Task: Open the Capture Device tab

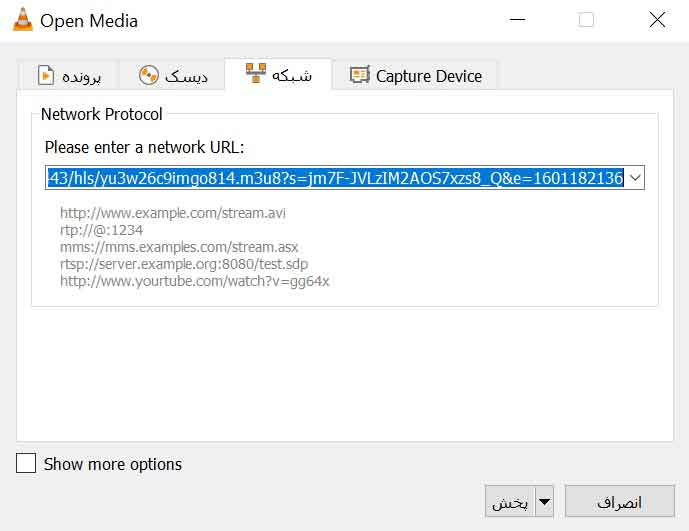Action: tap(415, 76)
